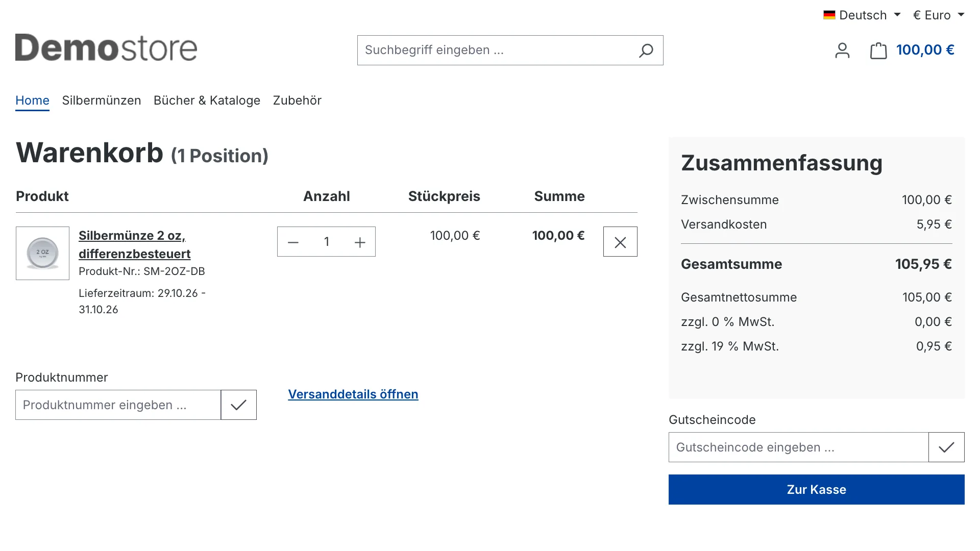The width and height of the screenshot is (980, 551).
Task: Open the Euro currency dropdown
Action: click(939, 15)
